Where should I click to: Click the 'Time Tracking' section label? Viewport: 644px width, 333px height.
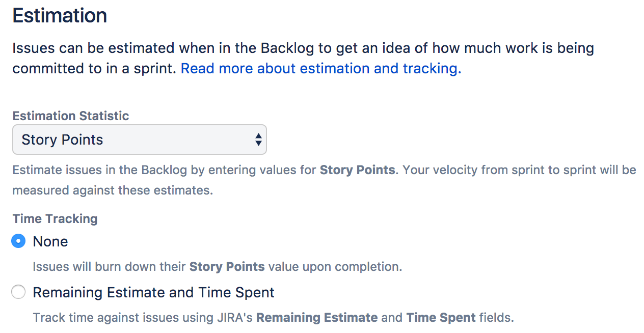tap(55, 218)
